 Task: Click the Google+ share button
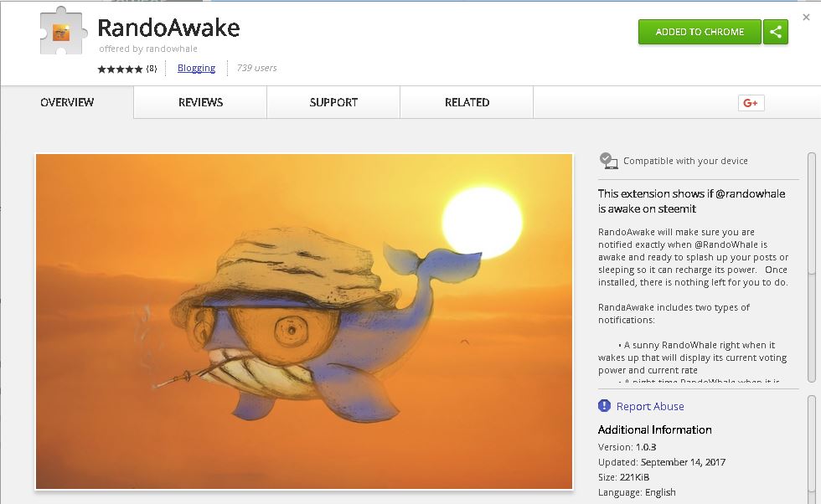click(751, 103)
